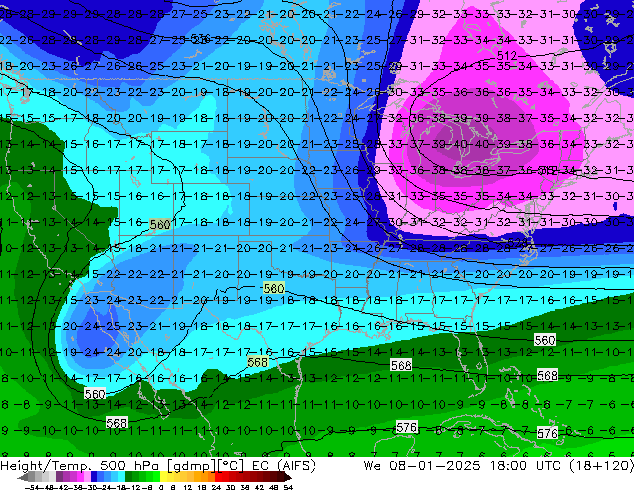Click the date 'We 08-01-2025'

[x=423, y=466]
